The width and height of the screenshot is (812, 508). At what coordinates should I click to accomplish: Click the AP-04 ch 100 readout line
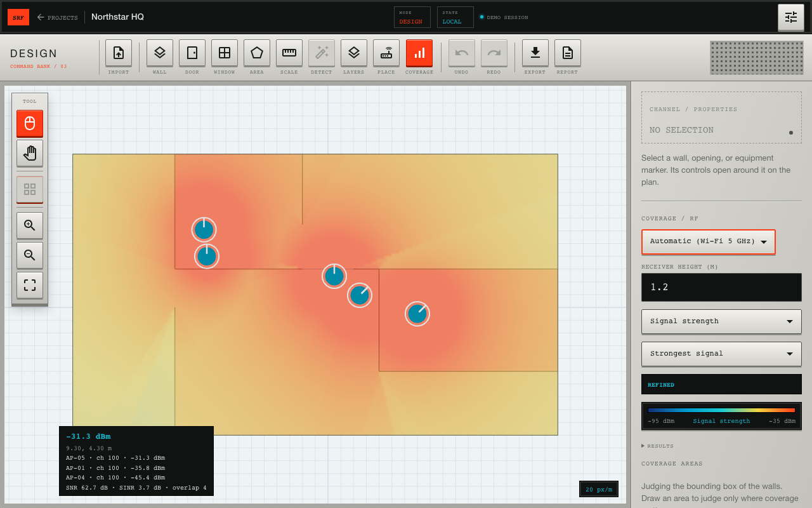click(115, 478)
